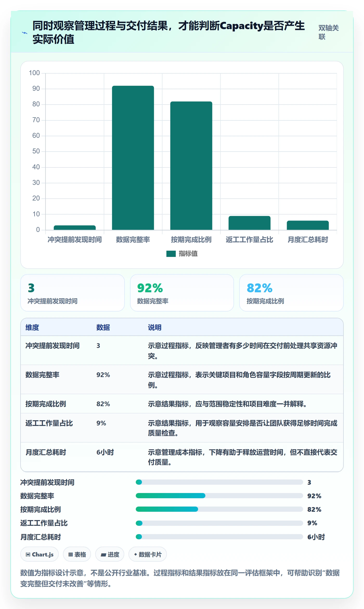Click the 数据卡片 tag chip
This screenshot has height=609, width=364.
click(148, 554)
